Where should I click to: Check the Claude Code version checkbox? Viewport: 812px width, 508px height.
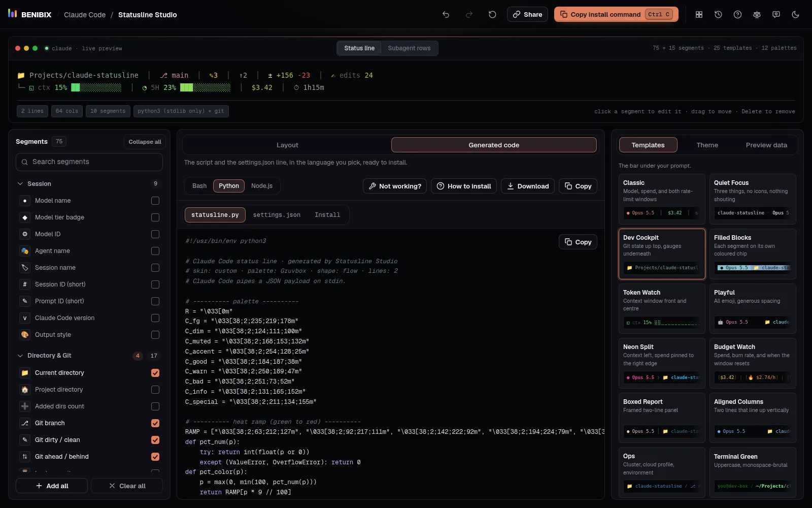click(155, 318)
